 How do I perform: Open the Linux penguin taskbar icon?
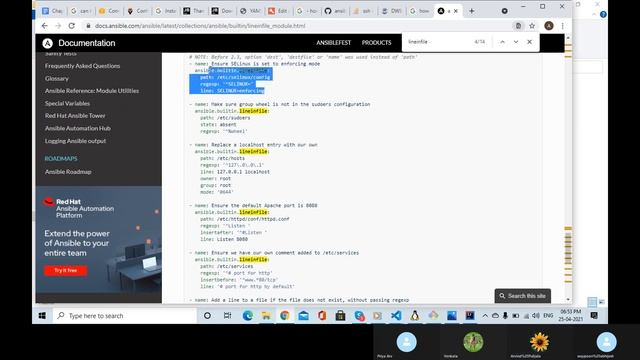[x=415, y=316]
